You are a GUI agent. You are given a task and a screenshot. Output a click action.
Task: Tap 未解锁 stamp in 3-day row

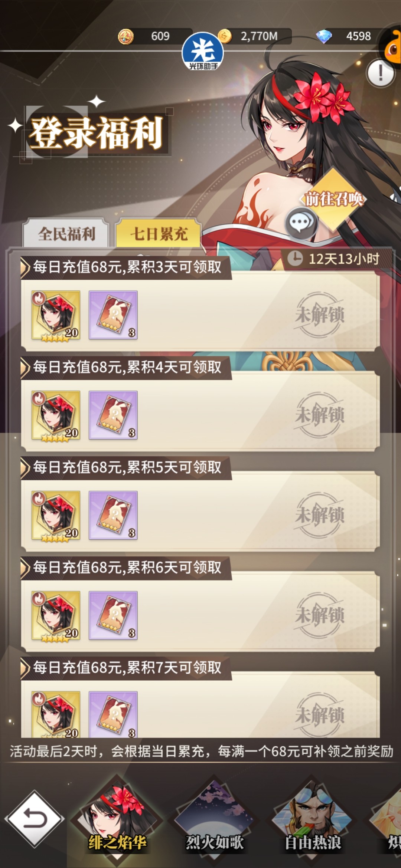pyautogui.click(x=320, y=315)
